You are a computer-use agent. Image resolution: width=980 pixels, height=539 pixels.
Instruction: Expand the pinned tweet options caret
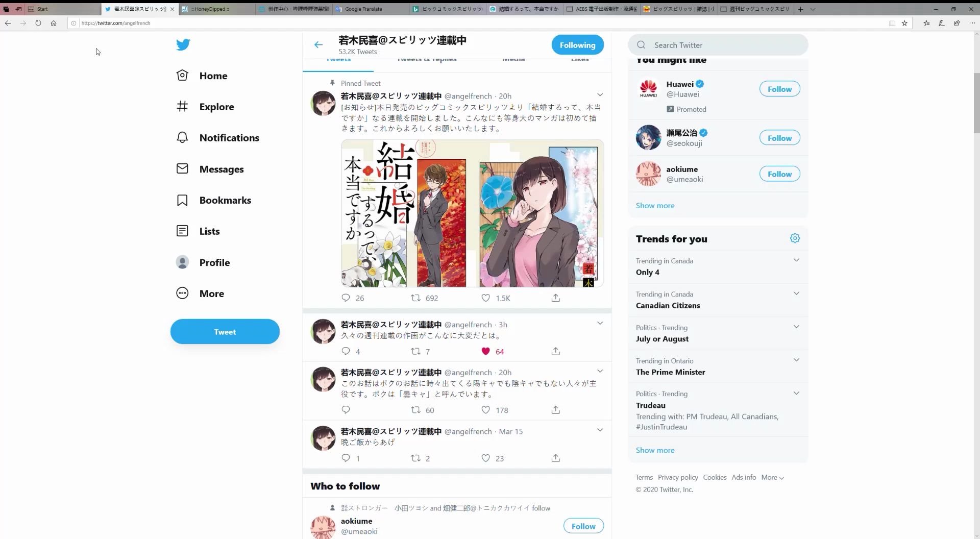click(x=600, y=95)
